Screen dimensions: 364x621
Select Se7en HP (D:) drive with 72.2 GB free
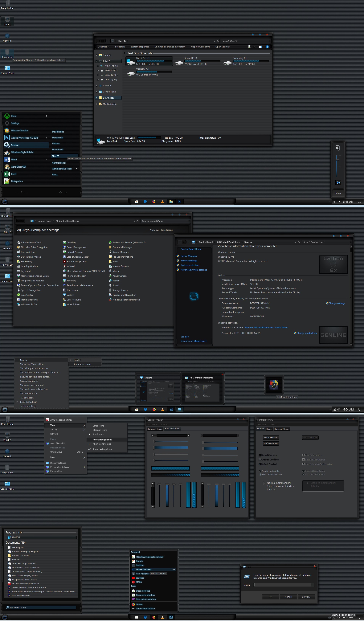pyautogui.click(x=197, y=61)
